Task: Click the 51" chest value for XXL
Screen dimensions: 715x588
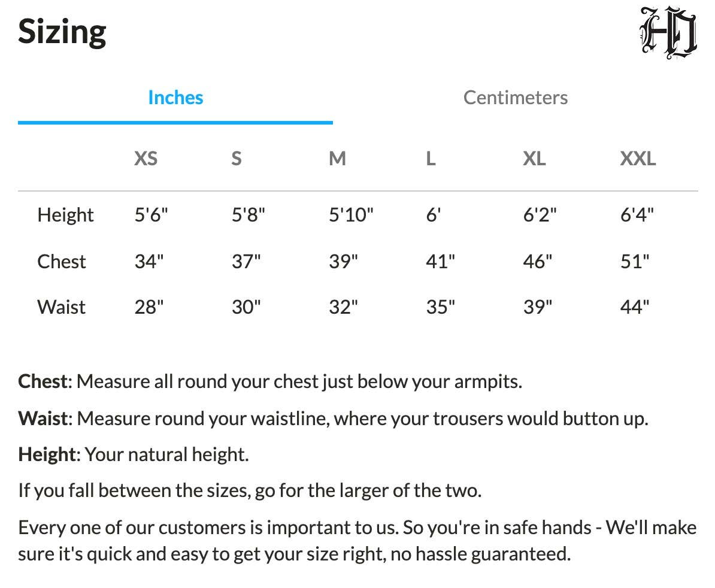Action: [x=635, y=262]
